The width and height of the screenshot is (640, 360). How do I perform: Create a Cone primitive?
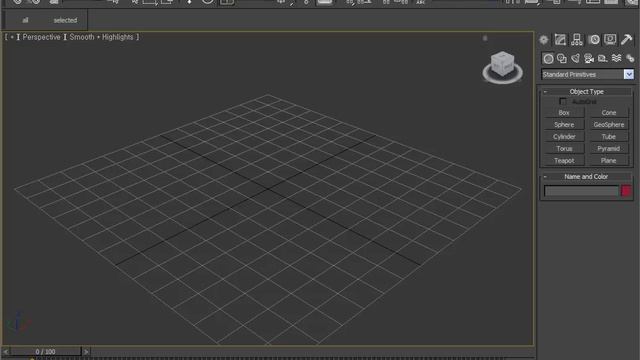click(x=608, y=113)
